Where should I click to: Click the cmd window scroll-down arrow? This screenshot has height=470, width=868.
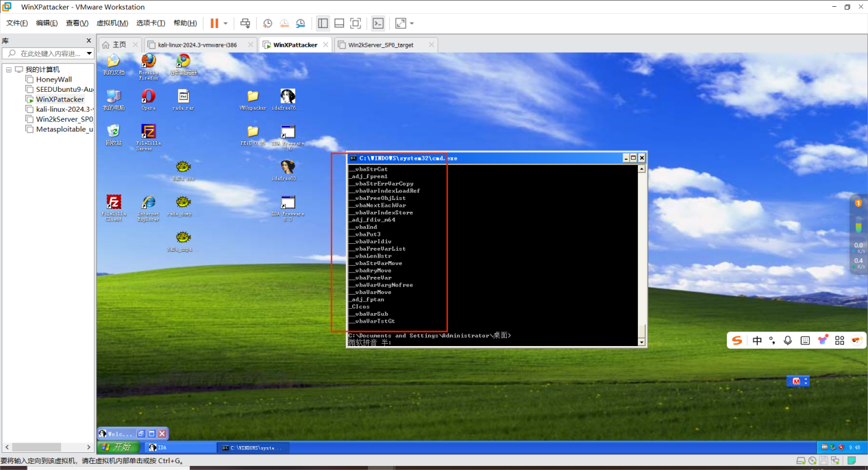[642, 342]
